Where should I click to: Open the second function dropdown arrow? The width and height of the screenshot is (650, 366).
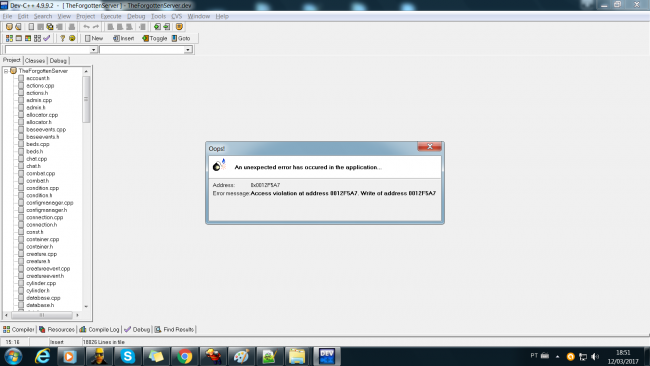coord(188,50)
